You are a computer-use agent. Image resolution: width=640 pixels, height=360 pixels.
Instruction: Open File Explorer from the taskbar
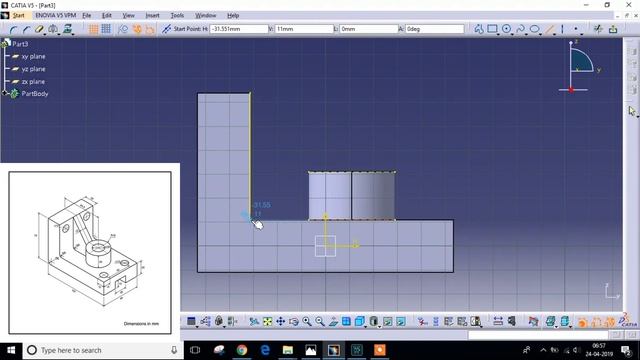point(288,350)
